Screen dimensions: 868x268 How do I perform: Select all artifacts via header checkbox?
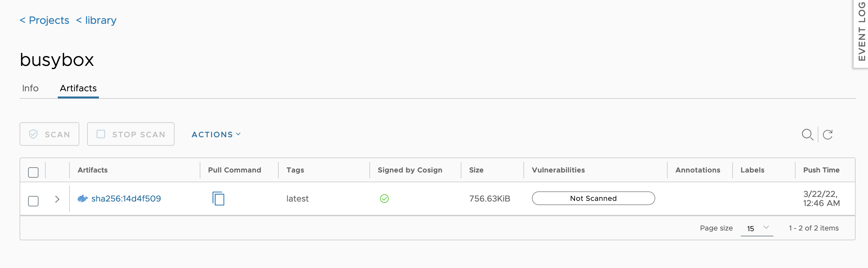pyautogui.click(x=33, y=172)
